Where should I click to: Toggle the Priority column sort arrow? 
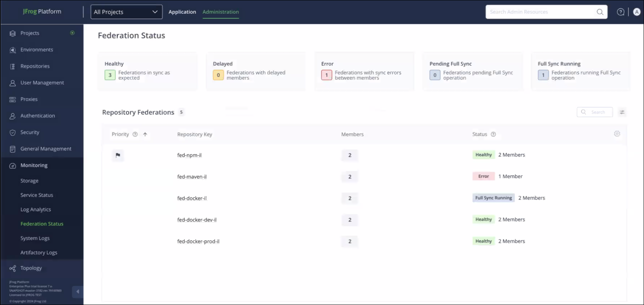click(145, 134)
